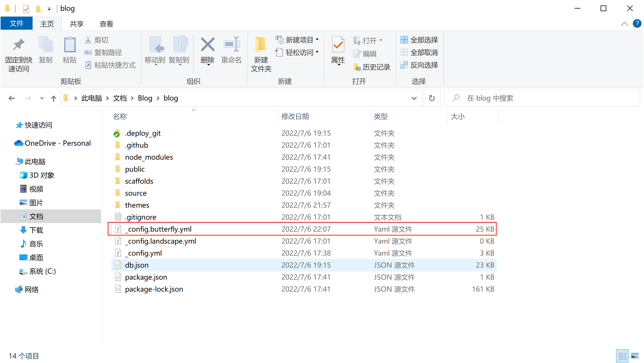
Task: Open the File (文件) menu tab
Action: (x=17, y=23)
